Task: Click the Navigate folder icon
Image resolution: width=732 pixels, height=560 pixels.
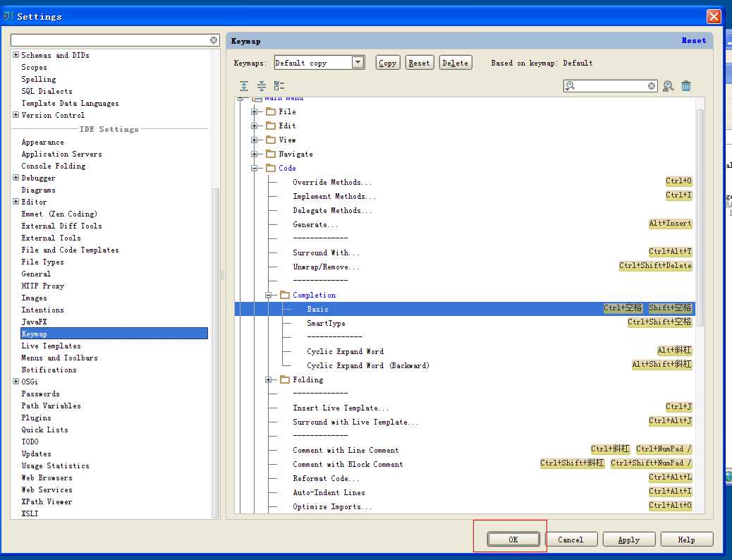Action: pos(271,154)
